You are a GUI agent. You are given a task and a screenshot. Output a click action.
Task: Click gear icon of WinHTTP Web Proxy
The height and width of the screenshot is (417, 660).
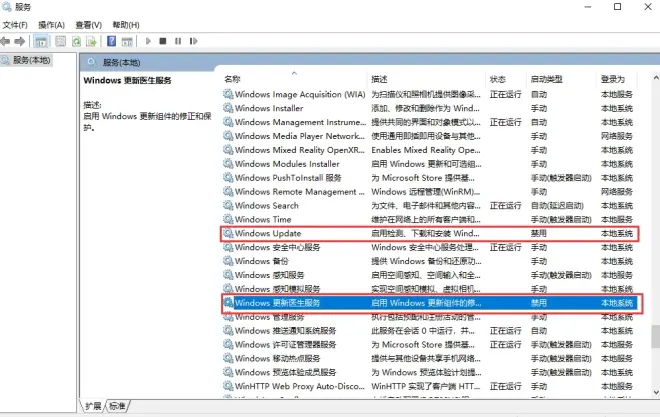click(x=228, y=386)
